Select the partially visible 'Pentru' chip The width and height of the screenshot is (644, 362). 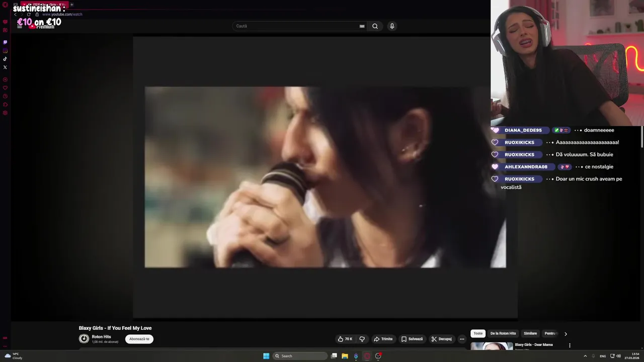click(x=550, y=333)
